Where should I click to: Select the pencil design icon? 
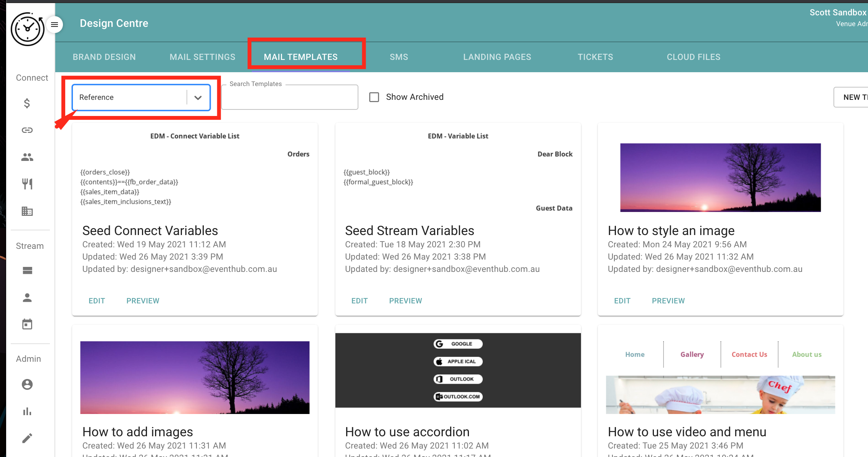[x=27, y=438]
